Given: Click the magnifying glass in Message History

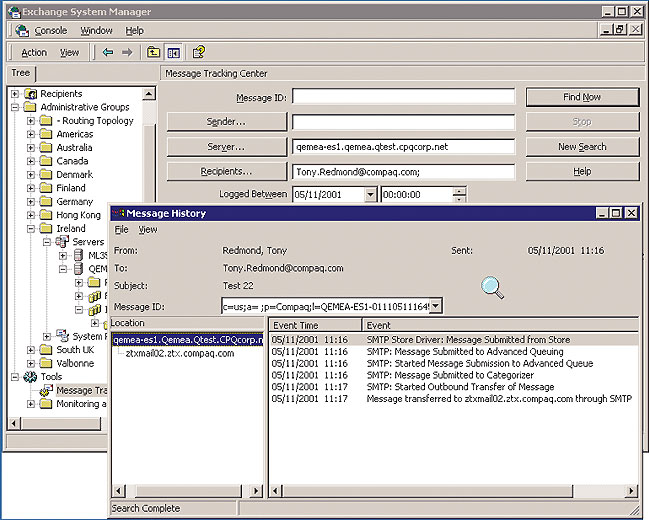Looking at the screenshot, I should click(x=493, y=288).
